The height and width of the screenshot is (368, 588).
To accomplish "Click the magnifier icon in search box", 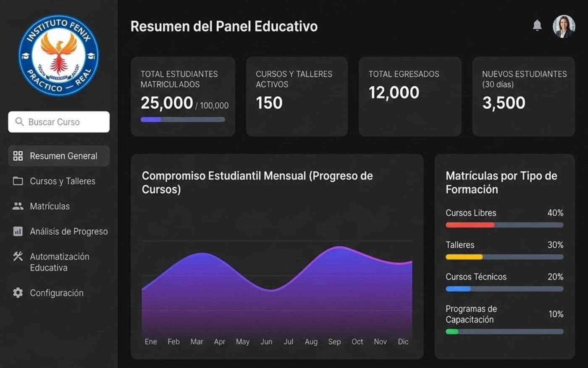I will [19, 122].
